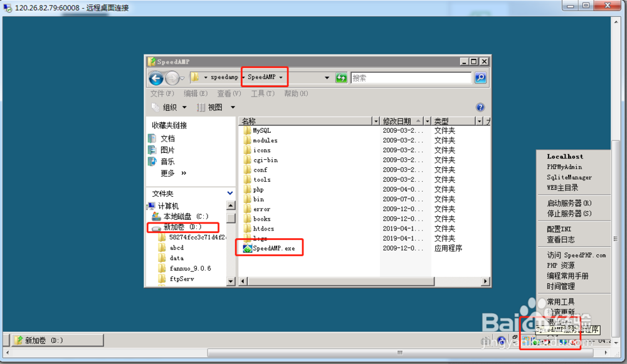Open 常用工具 menu entry
The image size is (627, 364).
561,302
